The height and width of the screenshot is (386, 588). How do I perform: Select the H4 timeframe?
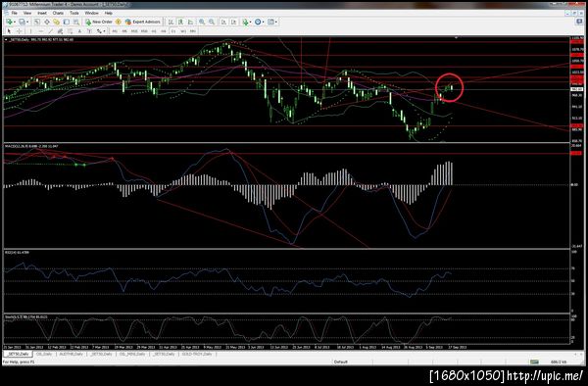(x=164, y=31)
